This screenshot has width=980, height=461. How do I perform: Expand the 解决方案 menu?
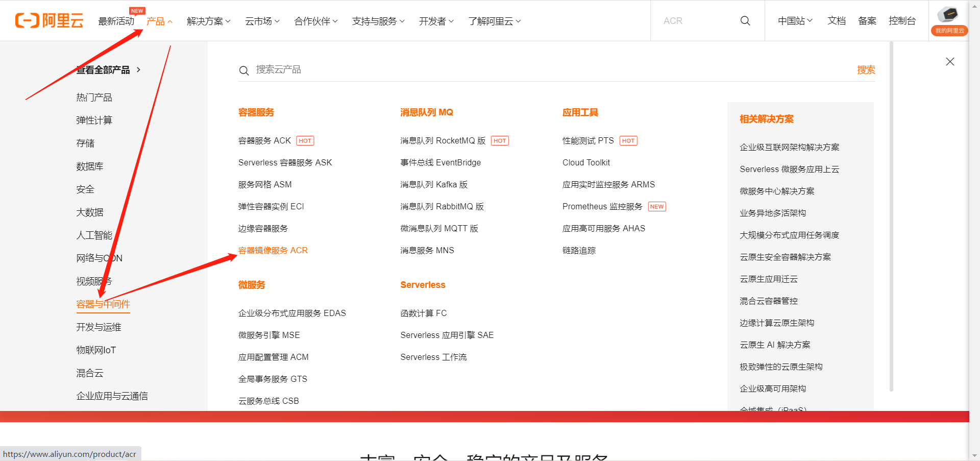point(209,21)
